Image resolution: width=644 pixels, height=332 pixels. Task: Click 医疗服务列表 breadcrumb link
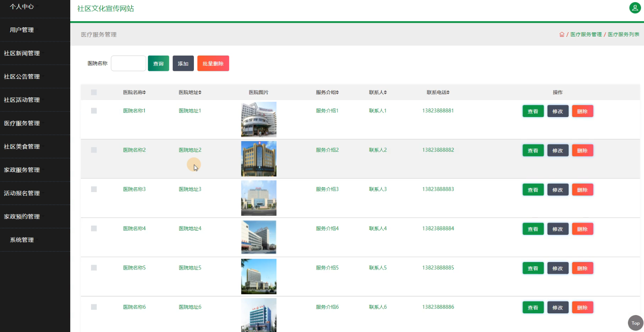tap(624, 34)
